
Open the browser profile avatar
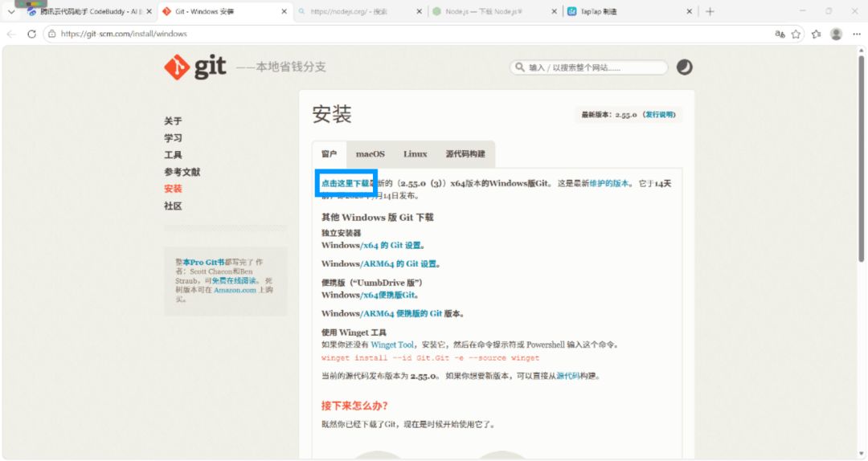[x=836, y=34]
